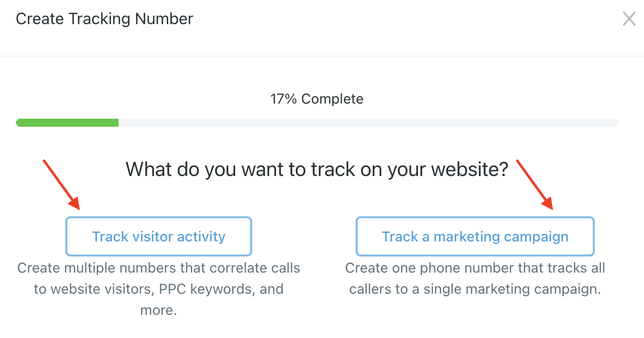The width and height of the screenshot is (644, 338).
Task: Choose Track visitor activity
Action: point(158,236)
